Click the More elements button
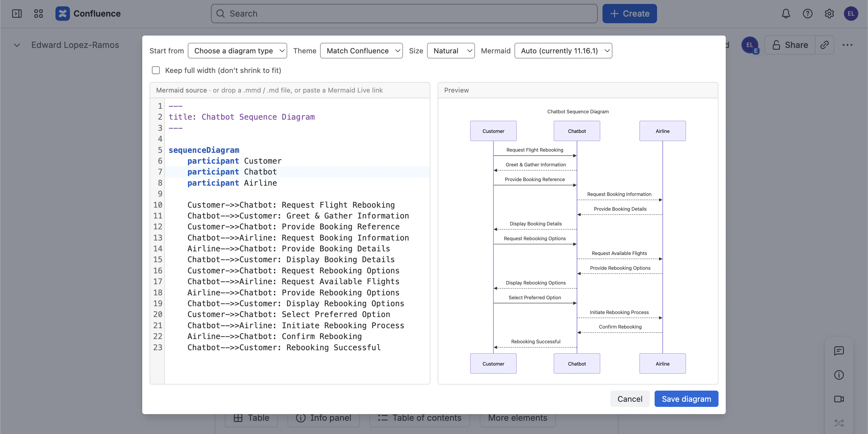The width and height of the screenshot is (868, 434). (x=517, y=418)
